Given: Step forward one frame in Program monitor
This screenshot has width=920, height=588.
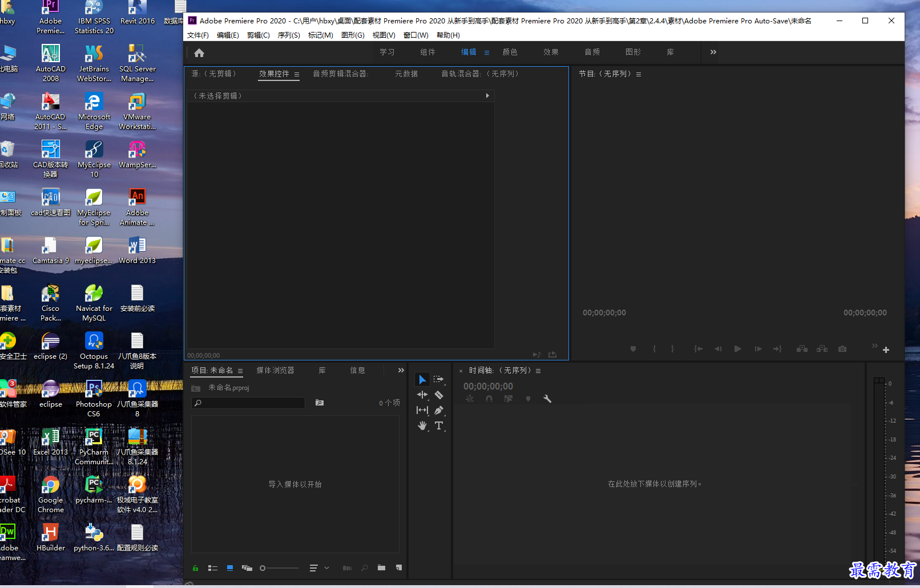Looking at the screenshot, I should click(758, 349).
